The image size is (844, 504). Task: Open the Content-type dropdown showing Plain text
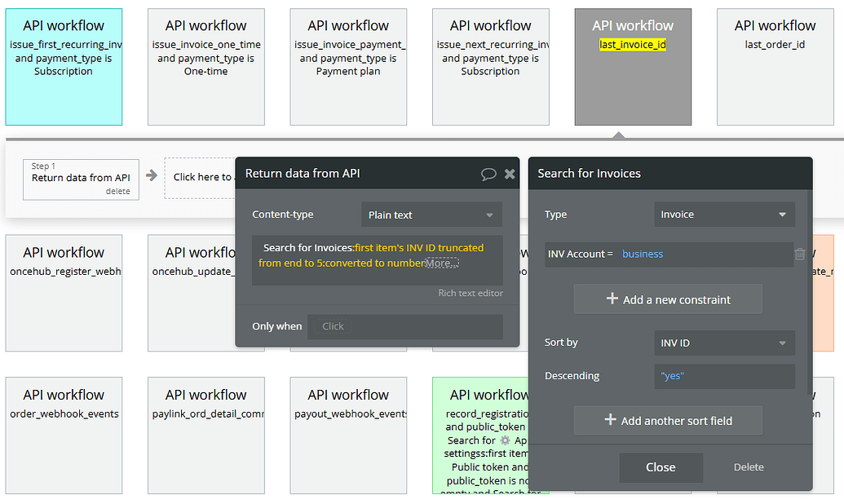431,214
